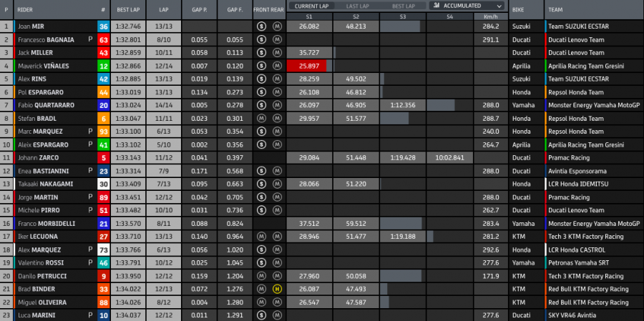Click Francesco Bagnaia's pit 'P' indicator
This screenshot has height=321, width=644.
tap(90, 39)
